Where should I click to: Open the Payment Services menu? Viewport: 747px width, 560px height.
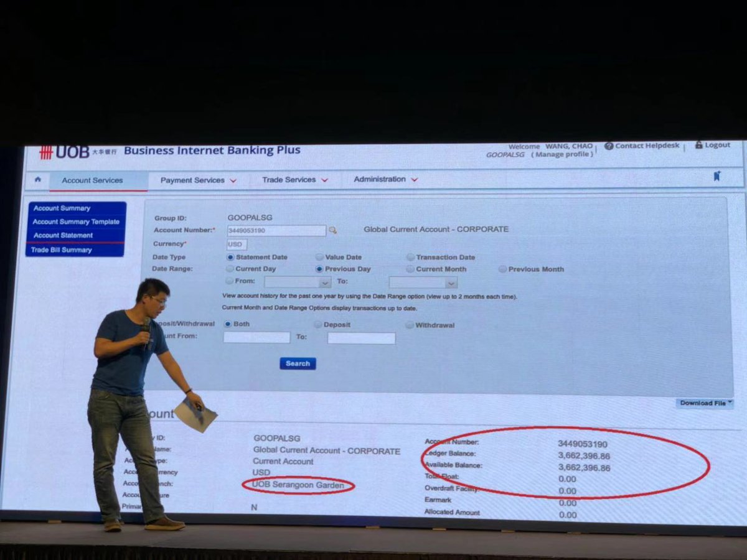(199, 180)
